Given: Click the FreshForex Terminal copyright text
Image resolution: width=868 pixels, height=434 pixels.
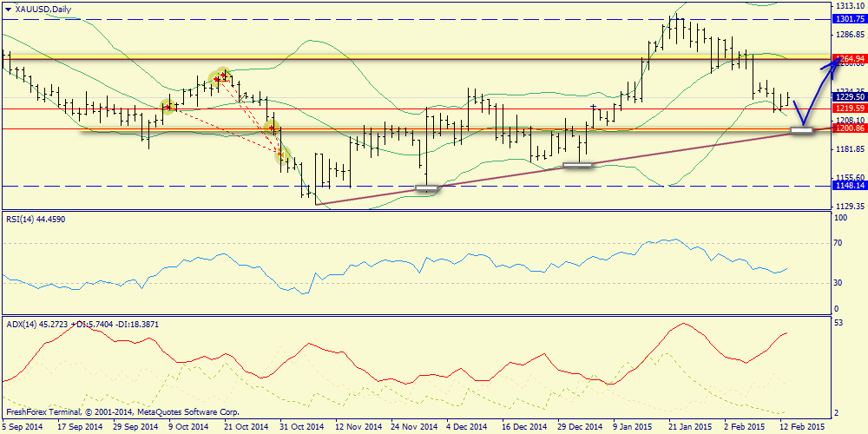Looking at the screenshot, I should (123, 412).
